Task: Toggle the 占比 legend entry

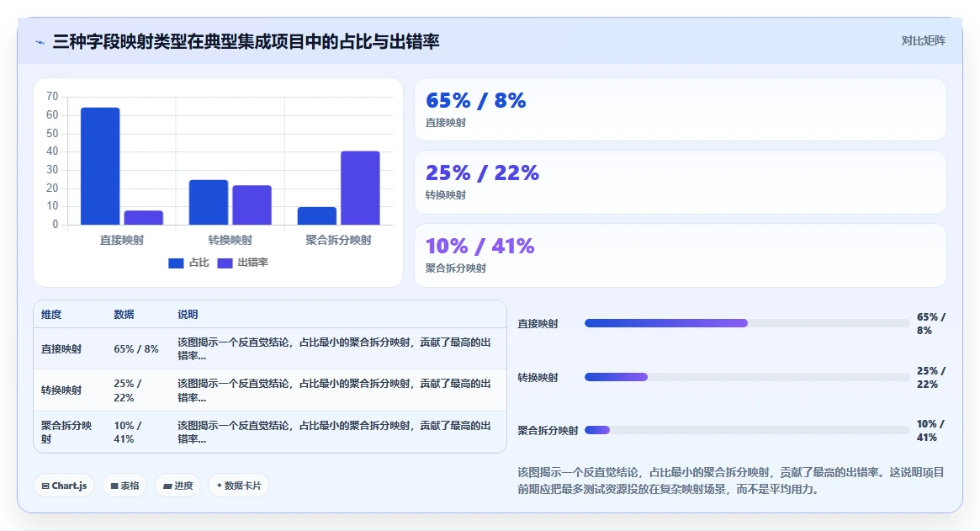Action: [x=188, y=263]
